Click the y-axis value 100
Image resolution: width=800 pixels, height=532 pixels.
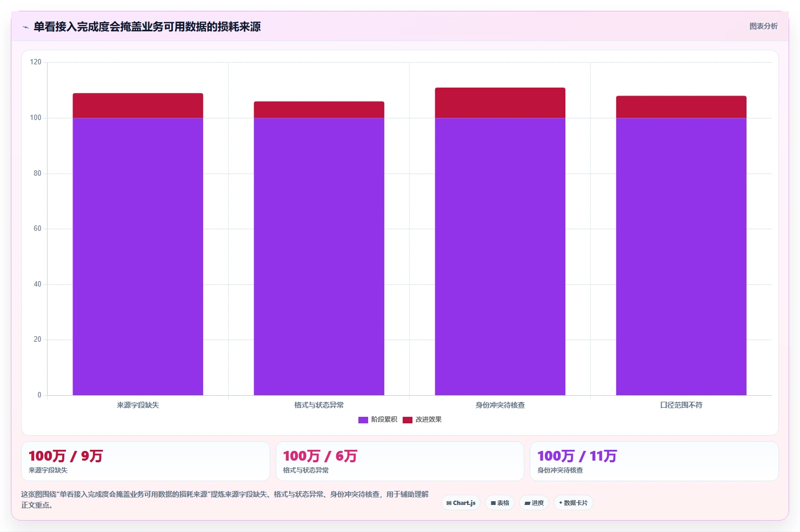coord(36,118)
